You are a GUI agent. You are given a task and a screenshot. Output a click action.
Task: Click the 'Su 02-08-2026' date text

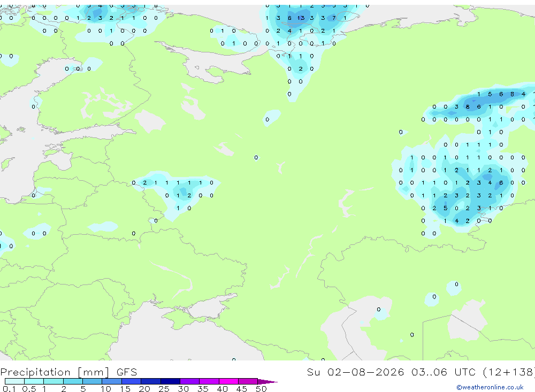356,372
